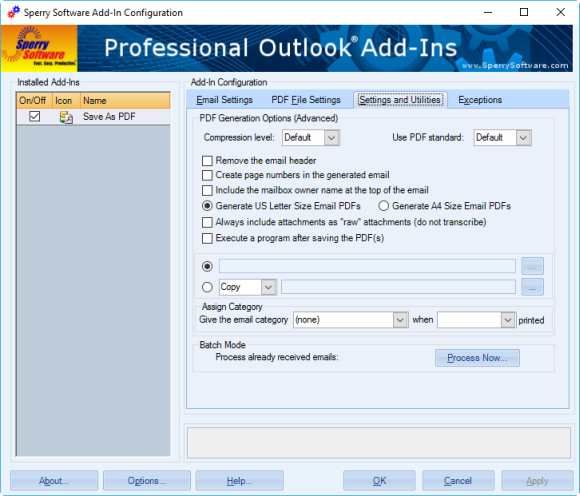This screenshot has width=580, height=496.
Task: Open the Options... dialog button
Action: point(147,480)
